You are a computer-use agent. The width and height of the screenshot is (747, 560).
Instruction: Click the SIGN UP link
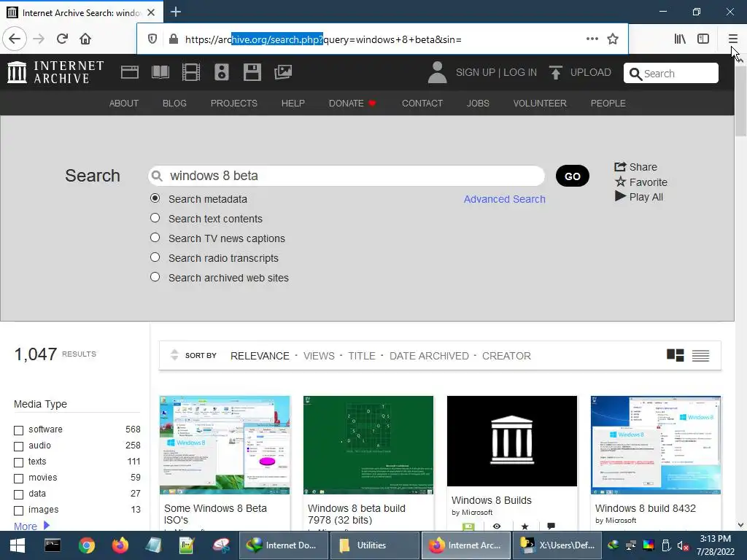click(476, 72)
